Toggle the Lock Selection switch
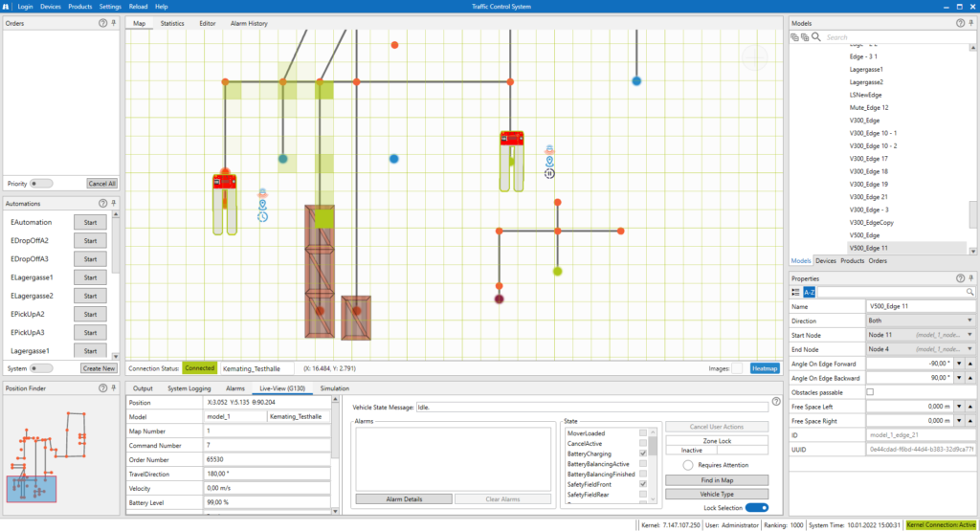 pyautogui.click(x=757, y=507)
